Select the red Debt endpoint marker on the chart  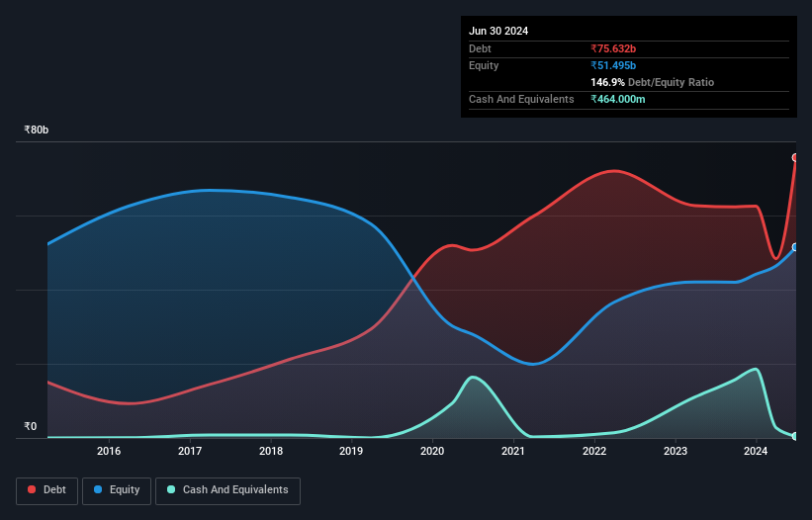point(795,158)
